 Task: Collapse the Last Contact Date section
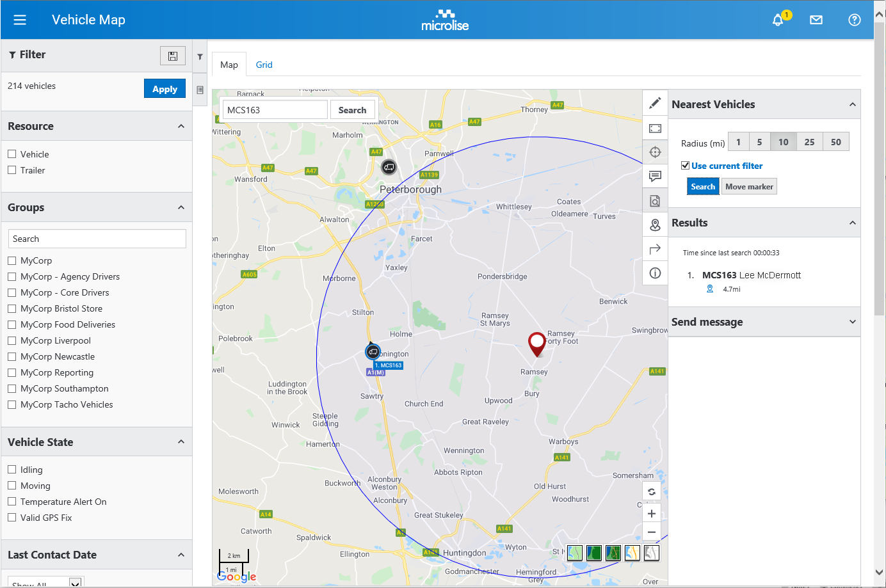(181, 555)
